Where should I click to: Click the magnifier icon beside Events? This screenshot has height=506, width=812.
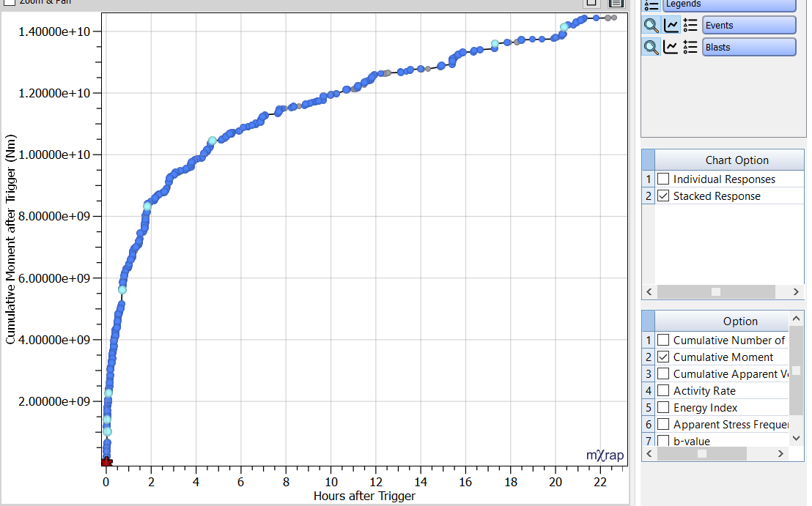(651, 26)
